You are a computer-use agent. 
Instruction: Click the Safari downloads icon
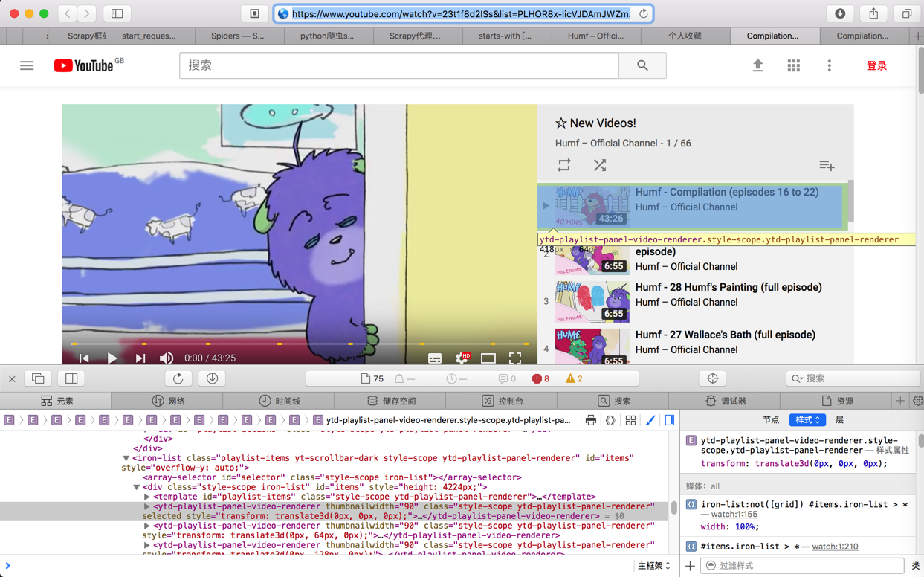click(x=840, y=13)
